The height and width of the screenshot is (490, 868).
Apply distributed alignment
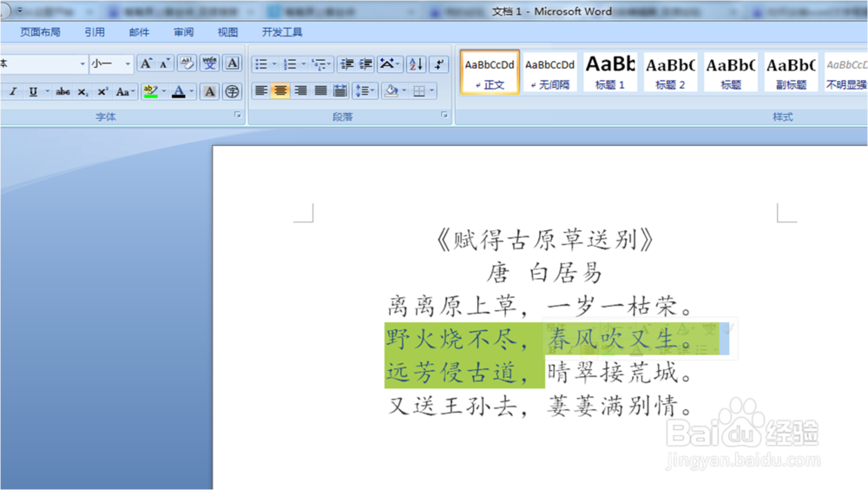click(x=340, y=90)
